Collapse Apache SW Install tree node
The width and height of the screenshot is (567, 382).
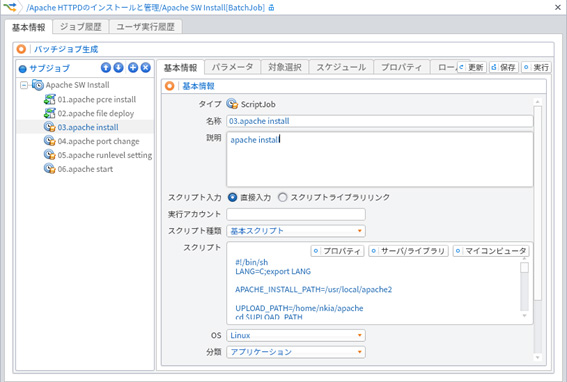click(24, 85)
